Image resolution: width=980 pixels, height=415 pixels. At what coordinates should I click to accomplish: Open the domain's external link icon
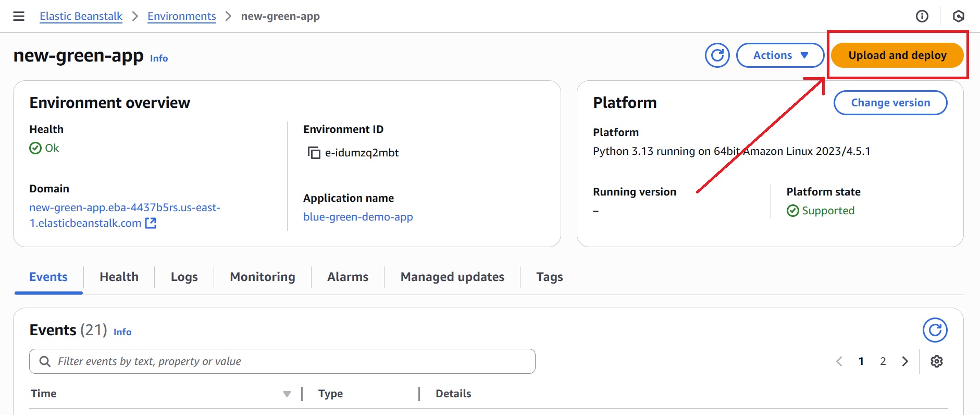pyautogui.click(x=151, y=223)
